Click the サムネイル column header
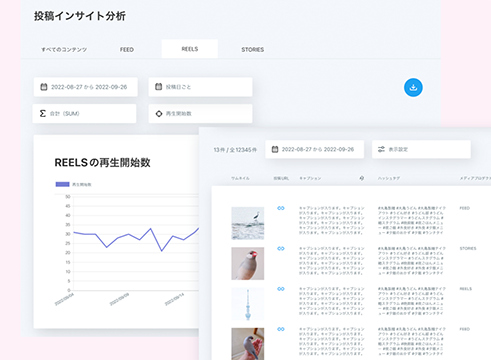 coord(240,178)
